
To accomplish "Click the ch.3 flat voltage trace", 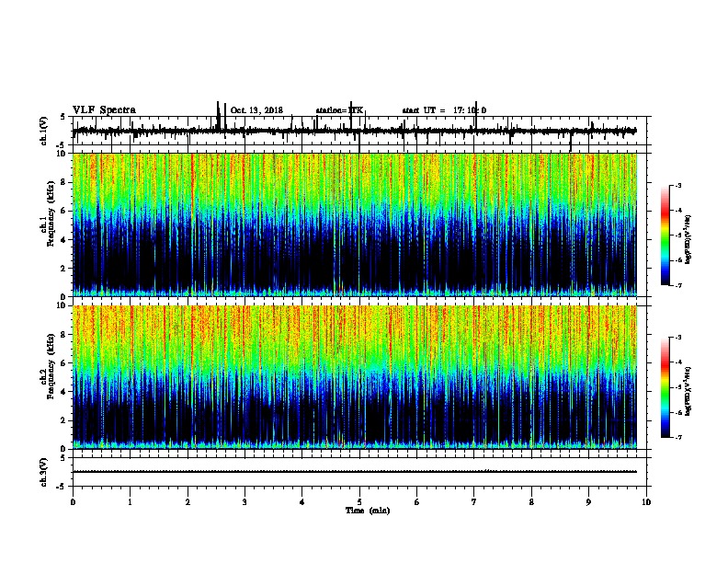I will 355,472.
